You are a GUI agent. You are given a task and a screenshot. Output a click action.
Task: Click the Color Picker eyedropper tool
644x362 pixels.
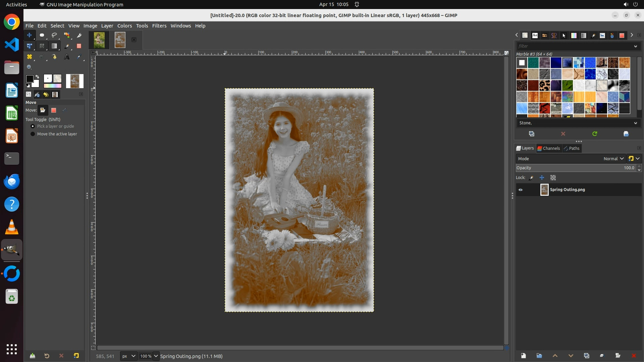coord(79,57)
